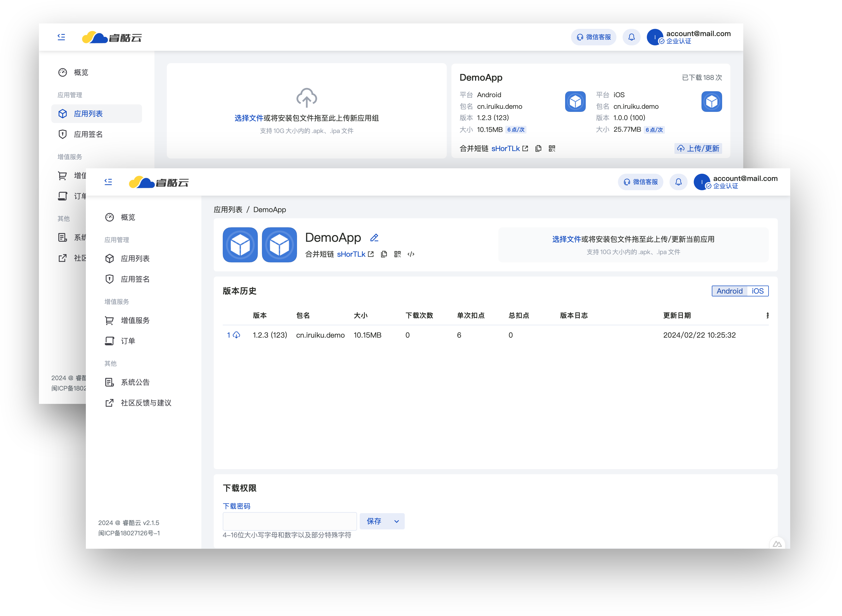The image size is (842, 616).
Task: Click 保存 to save download password
Action: tap(374, 521)
